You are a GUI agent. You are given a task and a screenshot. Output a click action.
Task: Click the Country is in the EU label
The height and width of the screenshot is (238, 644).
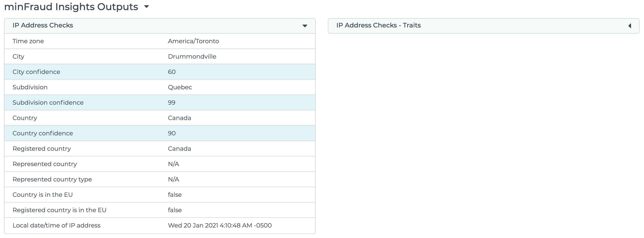point(43,195)
